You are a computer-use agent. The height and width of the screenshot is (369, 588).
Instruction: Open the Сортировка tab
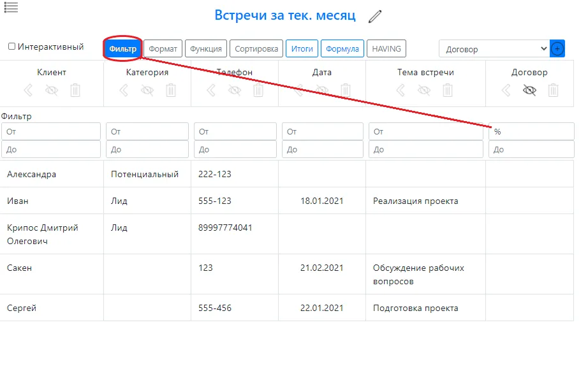pyautogui.click(x=256, y=48)
